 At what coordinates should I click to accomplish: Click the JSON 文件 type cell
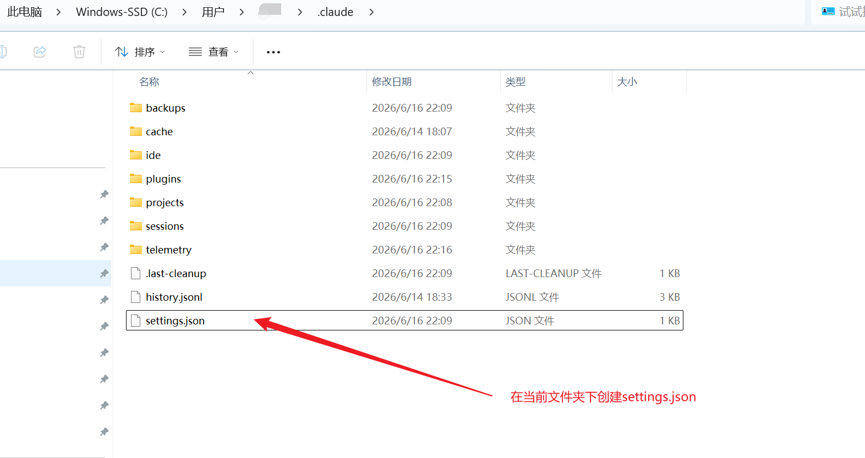pyautogui.click(x=530, y=321)
